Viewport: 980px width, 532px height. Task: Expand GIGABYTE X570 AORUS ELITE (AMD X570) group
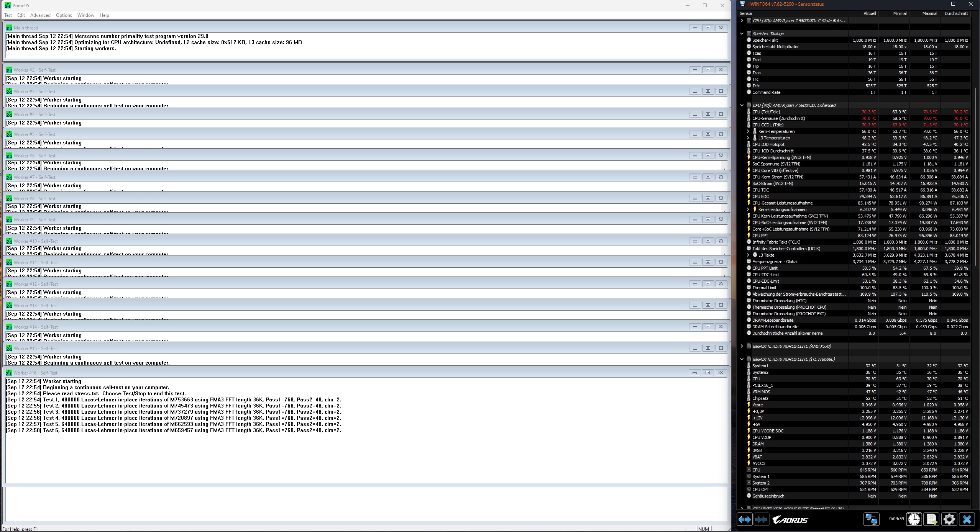742,346
